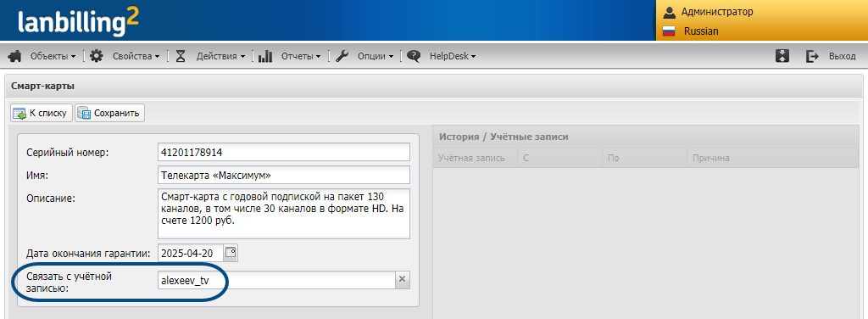
Task: Click the К списку button
Action: [42, 113]
